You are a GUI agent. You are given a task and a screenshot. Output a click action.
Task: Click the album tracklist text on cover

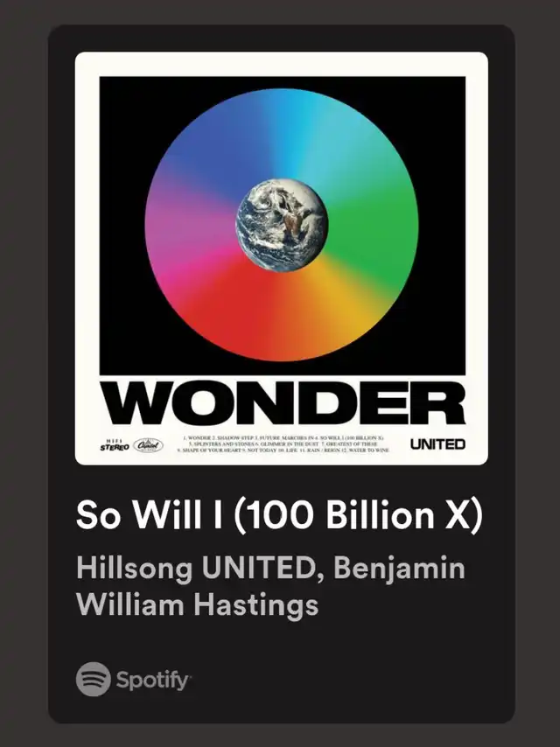coord(283,443)
